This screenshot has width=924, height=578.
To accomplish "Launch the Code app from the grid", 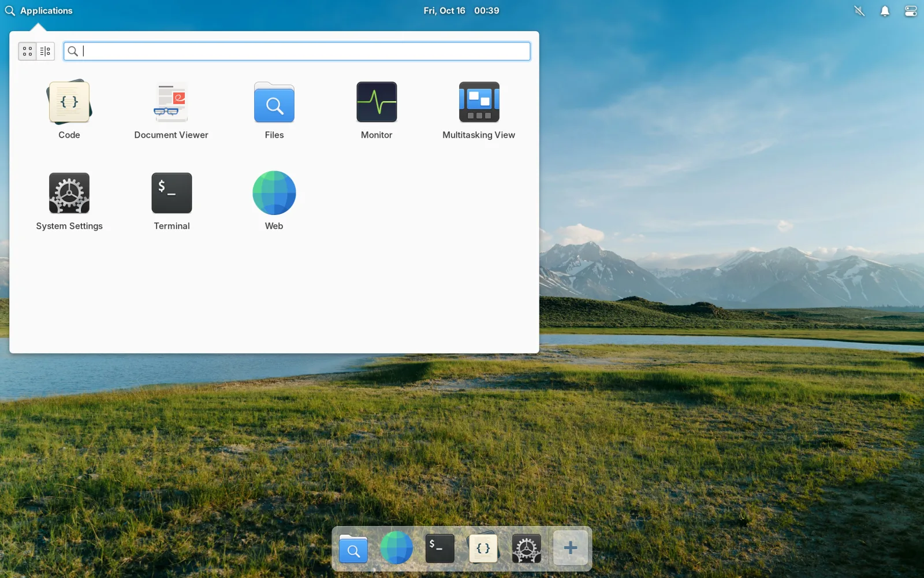I will (69, 110).
